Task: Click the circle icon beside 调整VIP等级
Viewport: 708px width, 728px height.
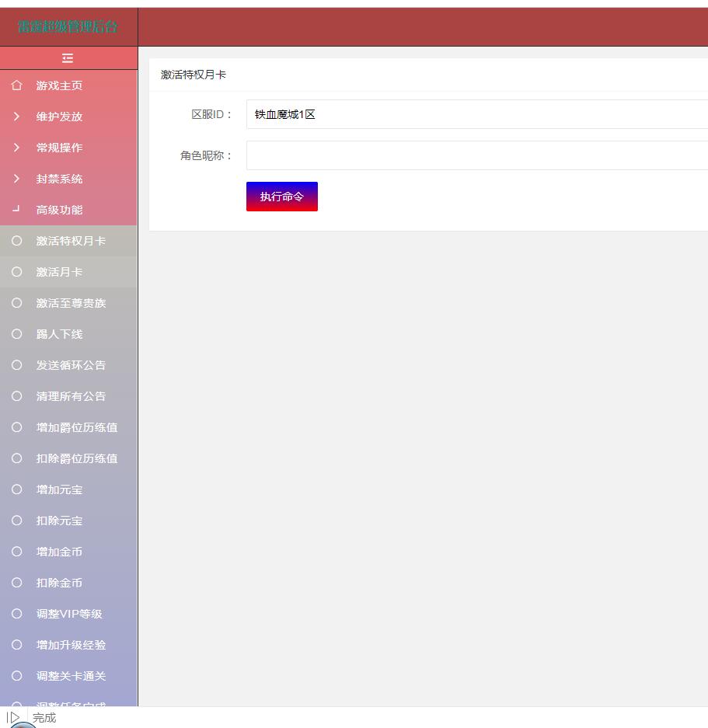Action: tap(17, 614)
